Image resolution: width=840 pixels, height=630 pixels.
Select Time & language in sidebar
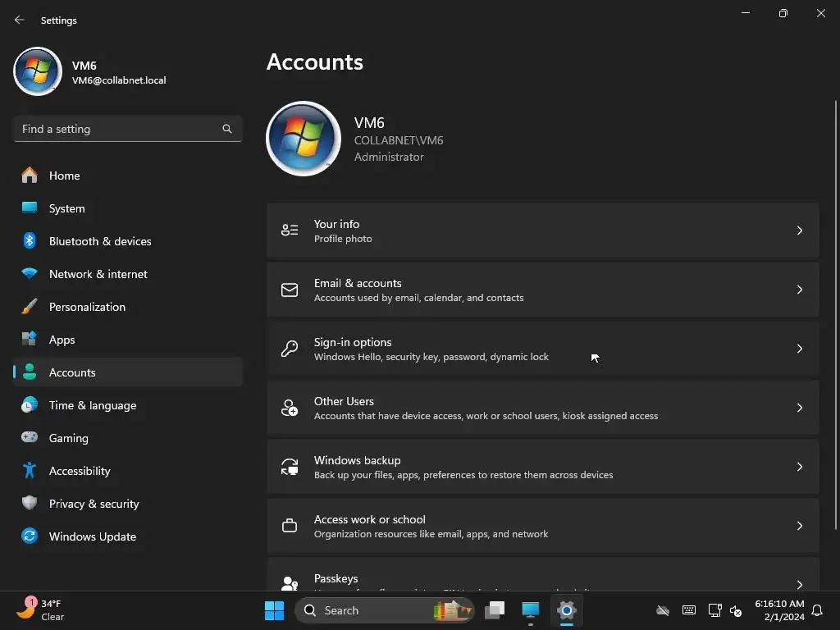pyautogui.click(x=127, y=405)
